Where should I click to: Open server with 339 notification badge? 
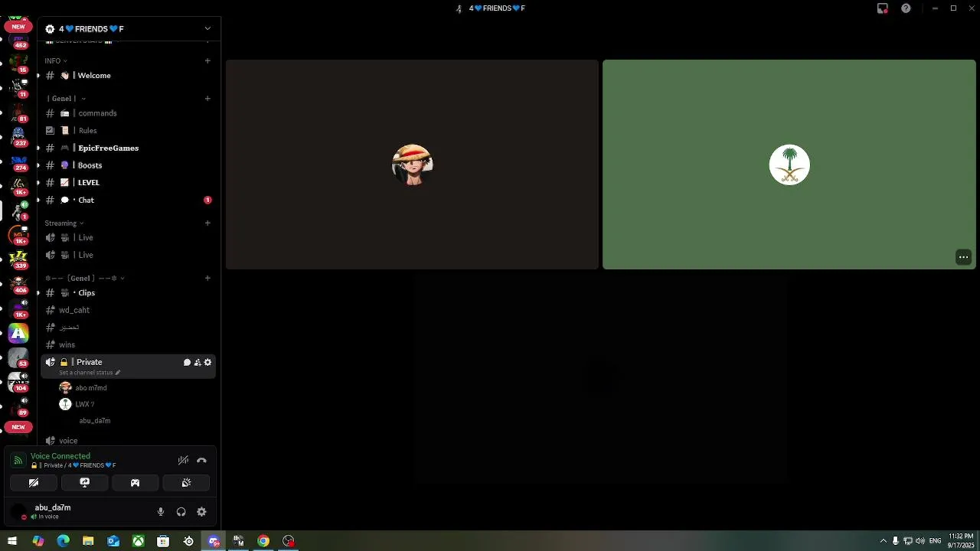coord(18,259)
